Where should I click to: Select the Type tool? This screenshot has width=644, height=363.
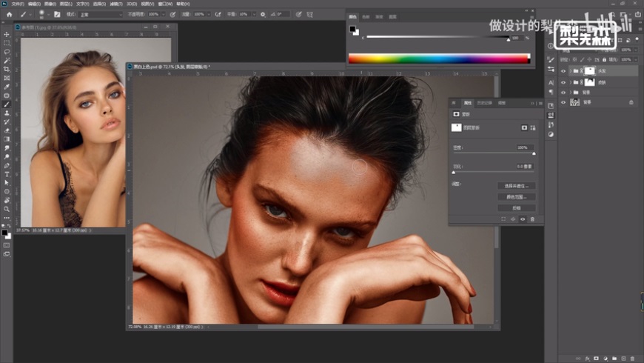pyautogui.click(x=7, y=173)
